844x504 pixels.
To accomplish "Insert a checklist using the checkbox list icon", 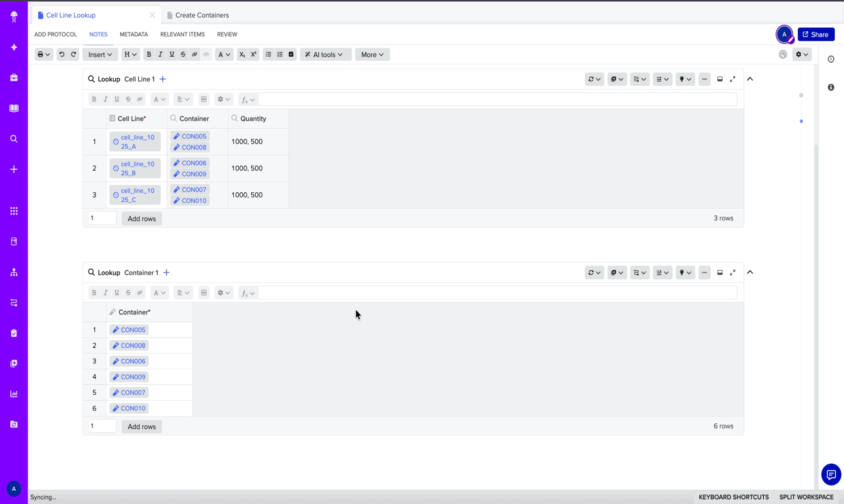I will pos(291,54).
